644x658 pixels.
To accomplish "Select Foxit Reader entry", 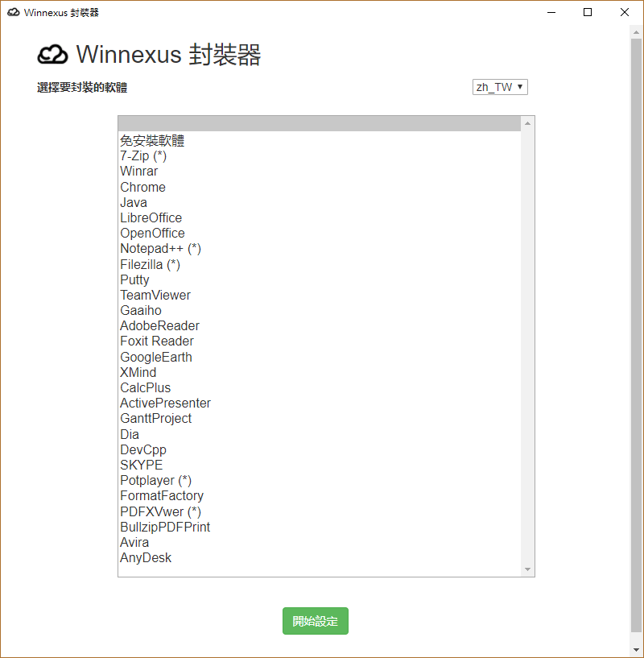I will click(320, 341).
